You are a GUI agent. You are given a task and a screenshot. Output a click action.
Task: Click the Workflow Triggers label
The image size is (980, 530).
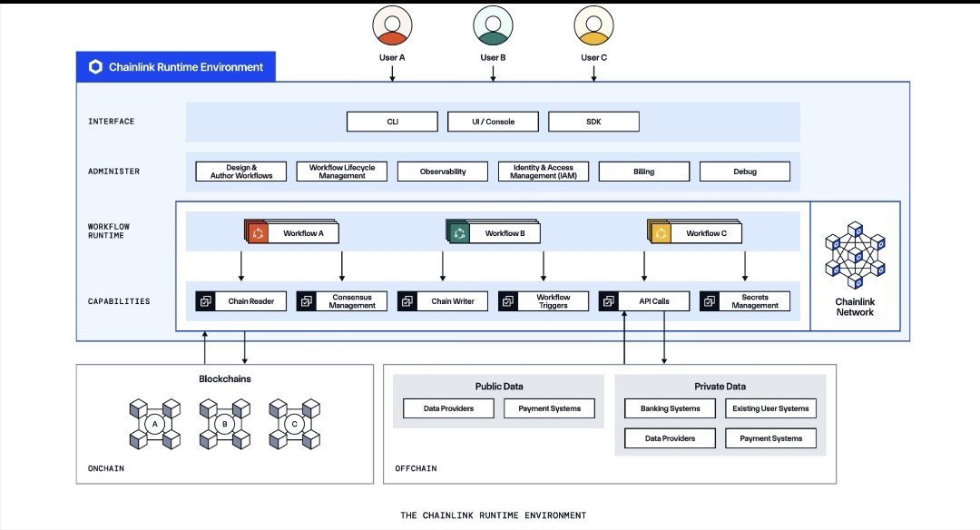tap(554, 301)
